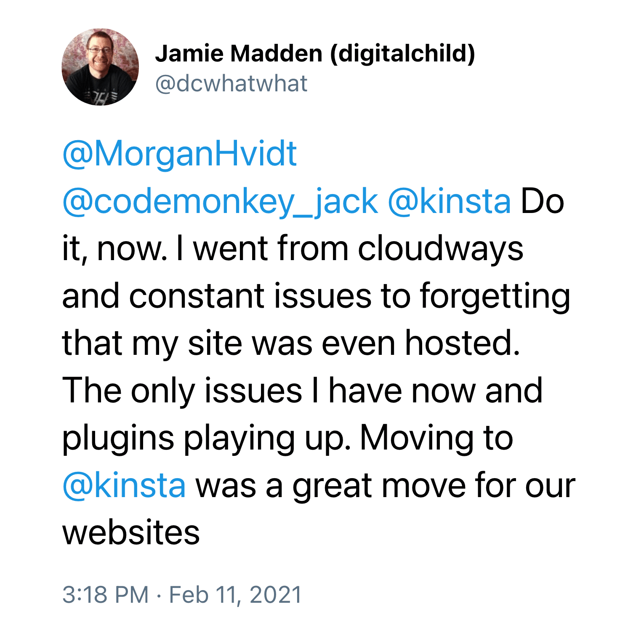The width and height of the screenshot is (644, 644).
Task: Click the word "websites" ending the tweet
Action: (131, 533)
